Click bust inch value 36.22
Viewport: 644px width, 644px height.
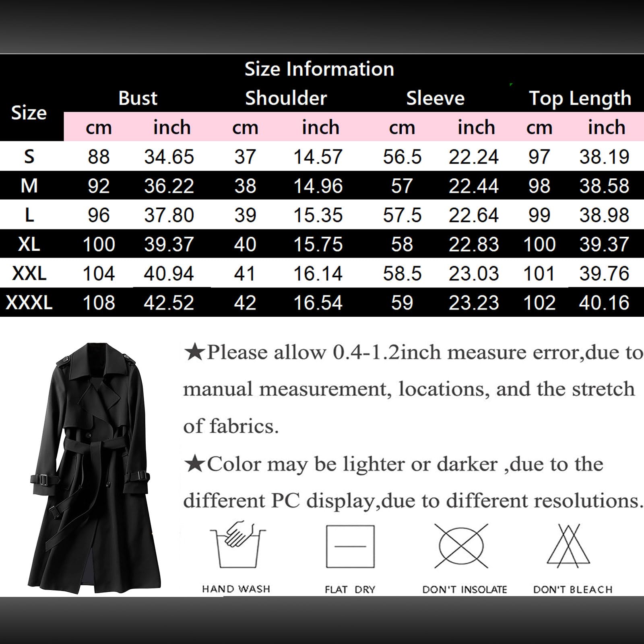(169, 186)
